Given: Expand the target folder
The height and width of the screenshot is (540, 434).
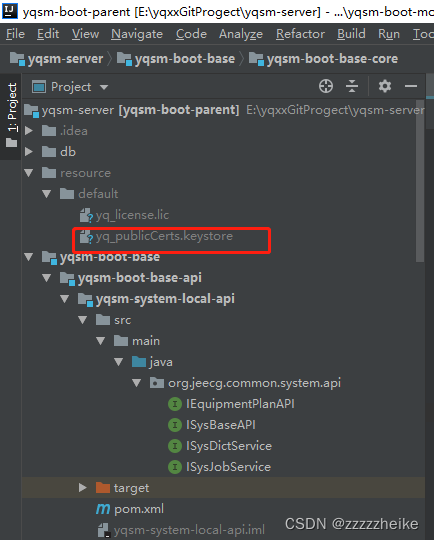Looking at the screenshot, I should tap(83, 488).
